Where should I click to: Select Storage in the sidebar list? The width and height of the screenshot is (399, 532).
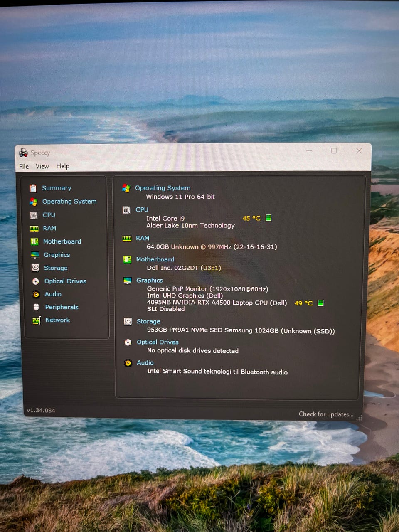56,268
